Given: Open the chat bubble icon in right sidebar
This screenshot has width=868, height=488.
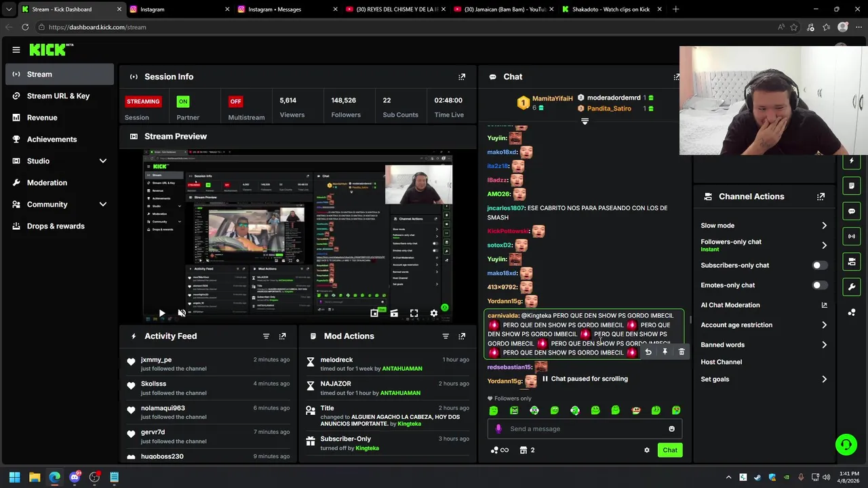Looking at the screenshot, I should [x=852, y=211].
